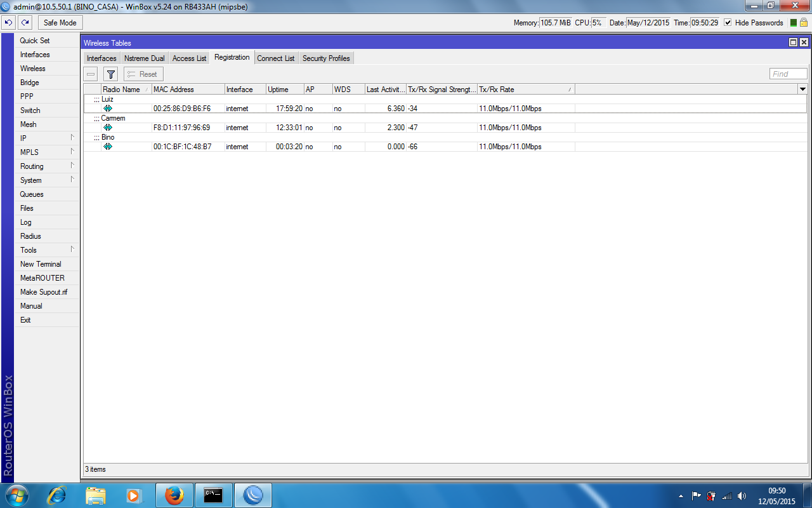The image size is (812, 508).
Task: Open the Queues menu item
Action: [48, 194]
